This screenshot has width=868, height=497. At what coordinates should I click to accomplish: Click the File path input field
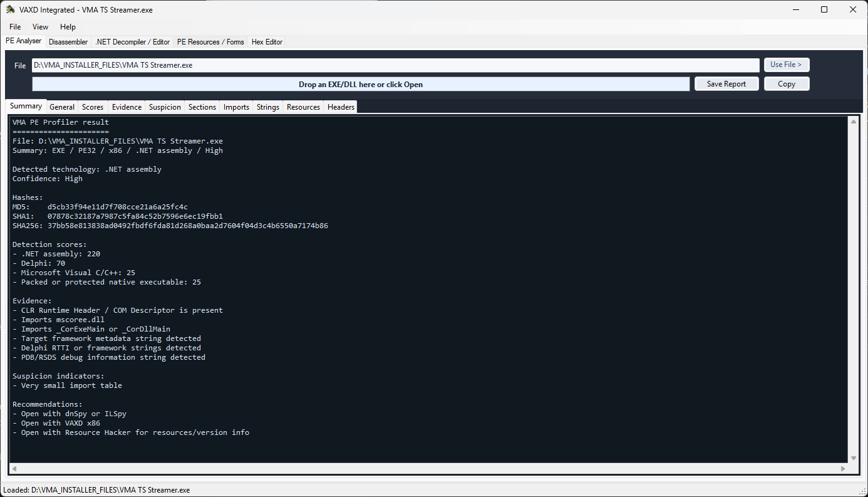click(x=396, y=65)
